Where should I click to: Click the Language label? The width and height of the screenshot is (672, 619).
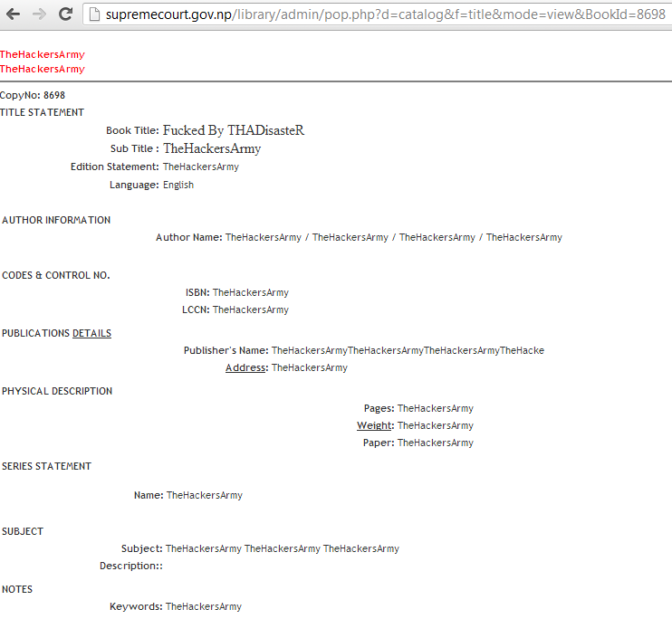click(x=134, y=185)
